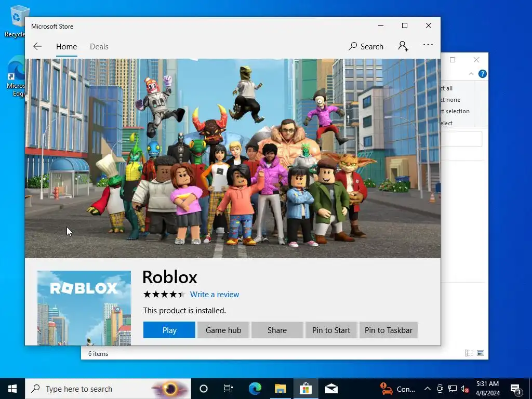Click the Share button for Roblox

click(x=277, y=330)
